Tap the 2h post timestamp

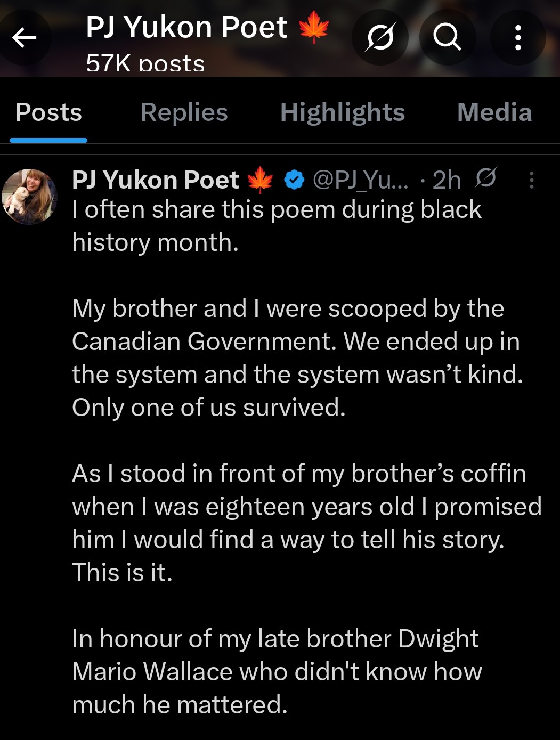pos(446,180)
